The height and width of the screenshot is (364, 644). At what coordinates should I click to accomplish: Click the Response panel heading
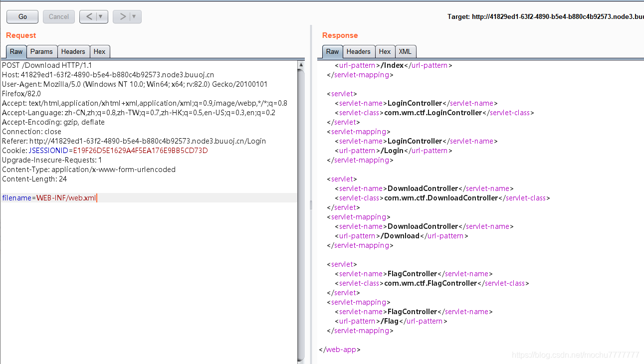point(340,35)
